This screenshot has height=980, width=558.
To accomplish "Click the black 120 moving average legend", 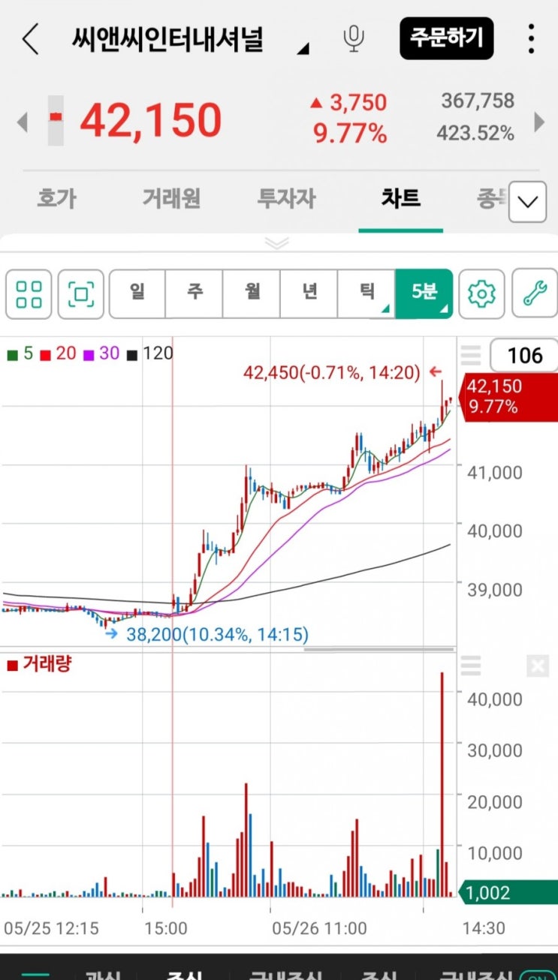I will (x=150, y=353).
